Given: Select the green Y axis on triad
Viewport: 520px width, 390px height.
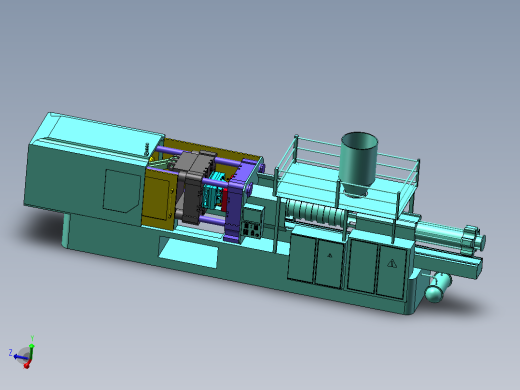Looking at the screenshot, I should click(x=32, y=352).
